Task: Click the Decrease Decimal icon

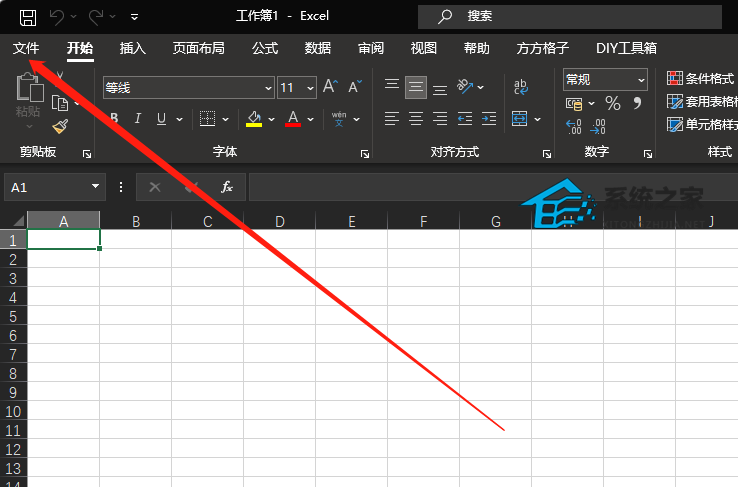Action: click(598, 127)
